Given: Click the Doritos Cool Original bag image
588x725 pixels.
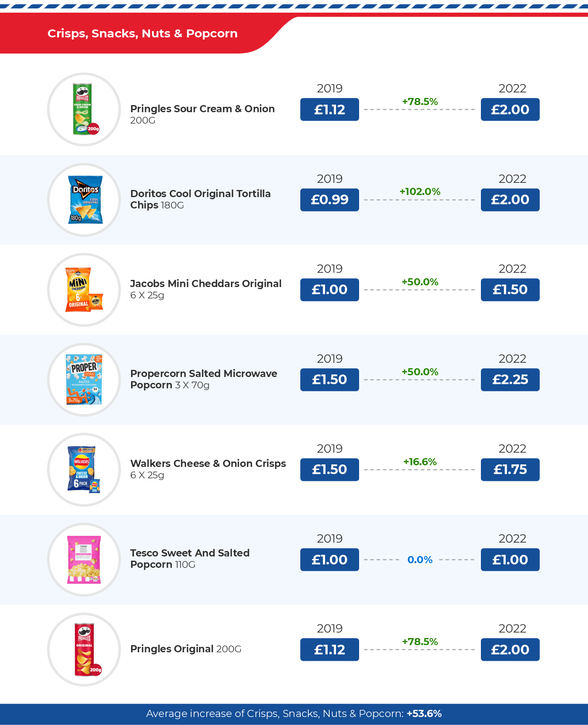Looking at the screenshot, I should click(x=85, y=200).
